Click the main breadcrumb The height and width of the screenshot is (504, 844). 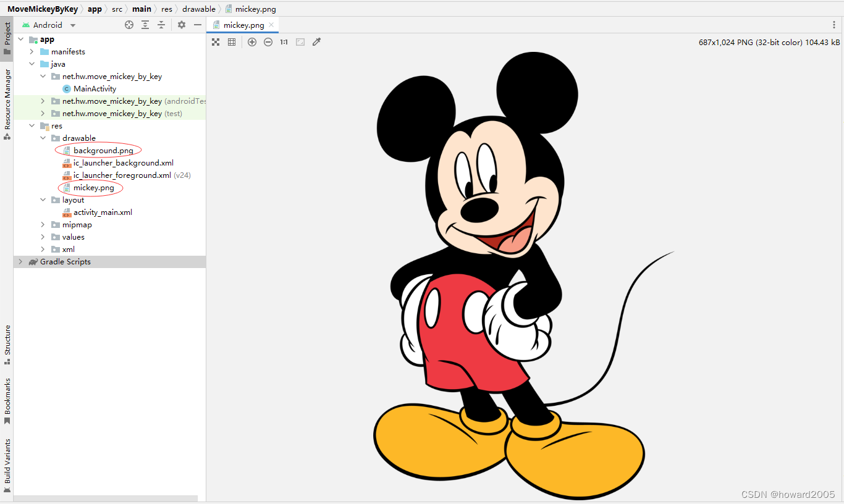(141, 9)
